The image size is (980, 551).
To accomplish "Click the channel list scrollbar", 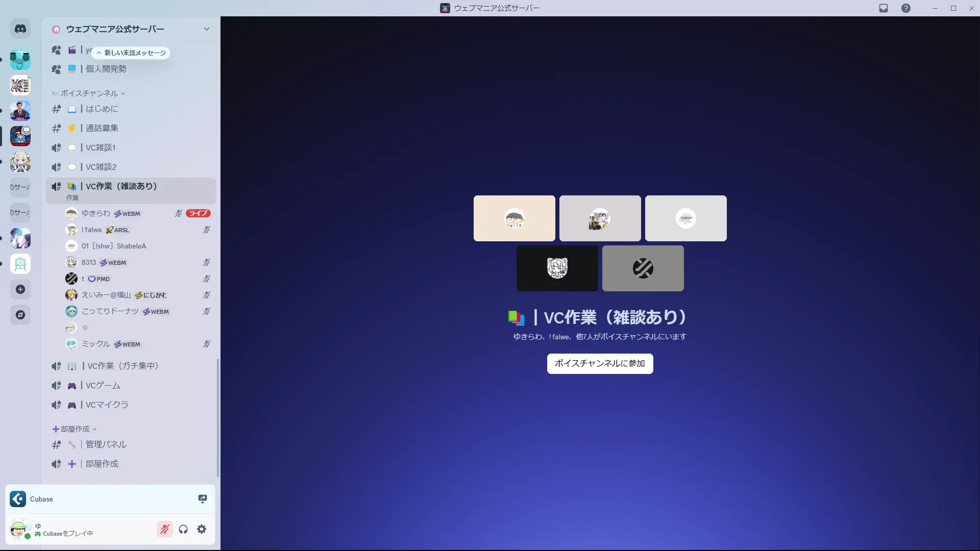I will point(218,417).
